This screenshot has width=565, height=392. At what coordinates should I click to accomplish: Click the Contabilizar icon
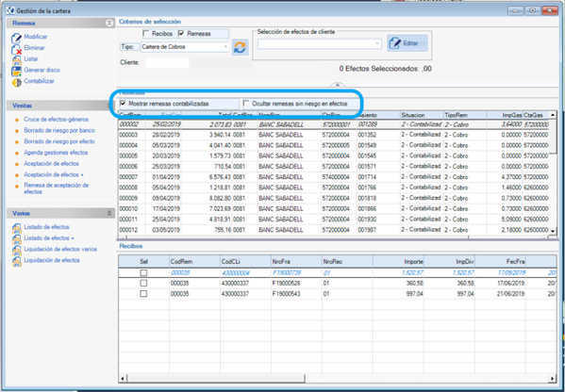17,82
